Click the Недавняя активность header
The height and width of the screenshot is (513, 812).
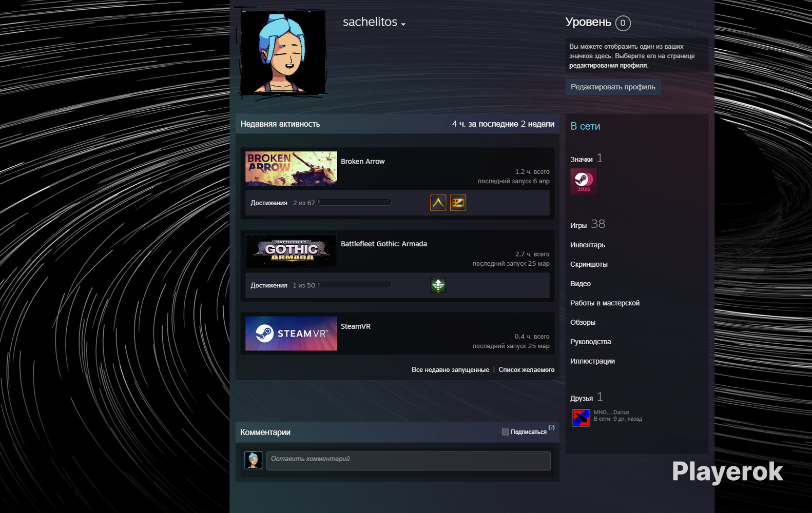(x=280, y=124)
